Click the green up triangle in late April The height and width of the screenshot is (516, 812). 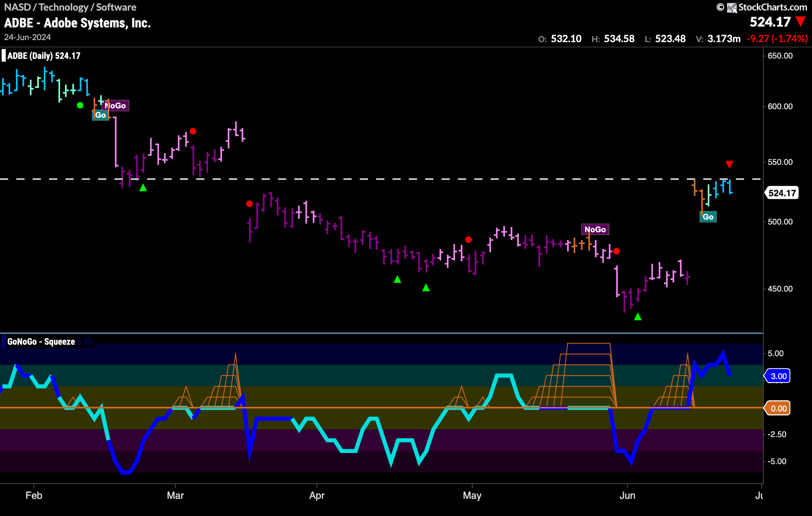pyautogui.click(x=426, y=288)
